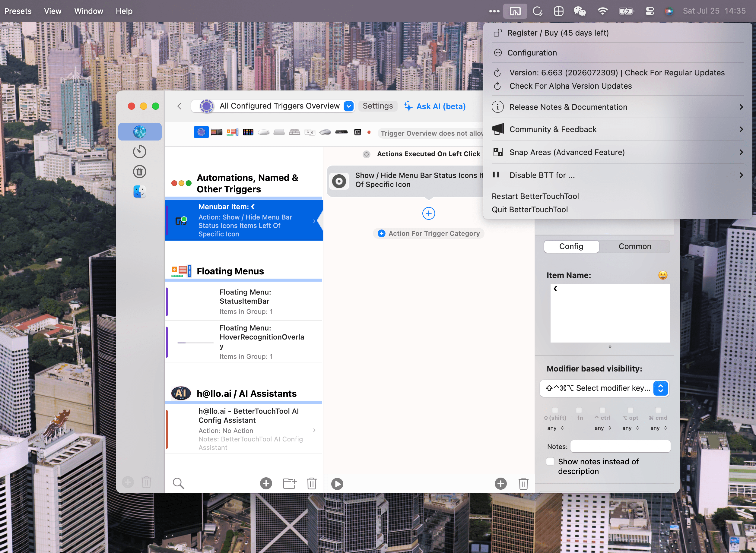The height and width of the screenshot is (553, 756).
Task: Open the recent changes clock icon in sidebar
Action: (x=139, y=152)
